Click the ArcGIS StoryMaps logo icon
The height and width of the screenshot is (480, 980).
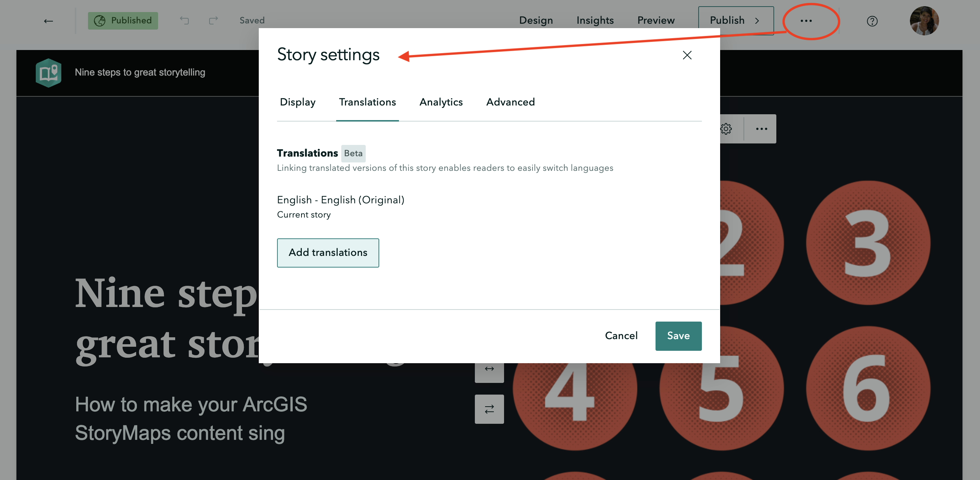point(48,72)
